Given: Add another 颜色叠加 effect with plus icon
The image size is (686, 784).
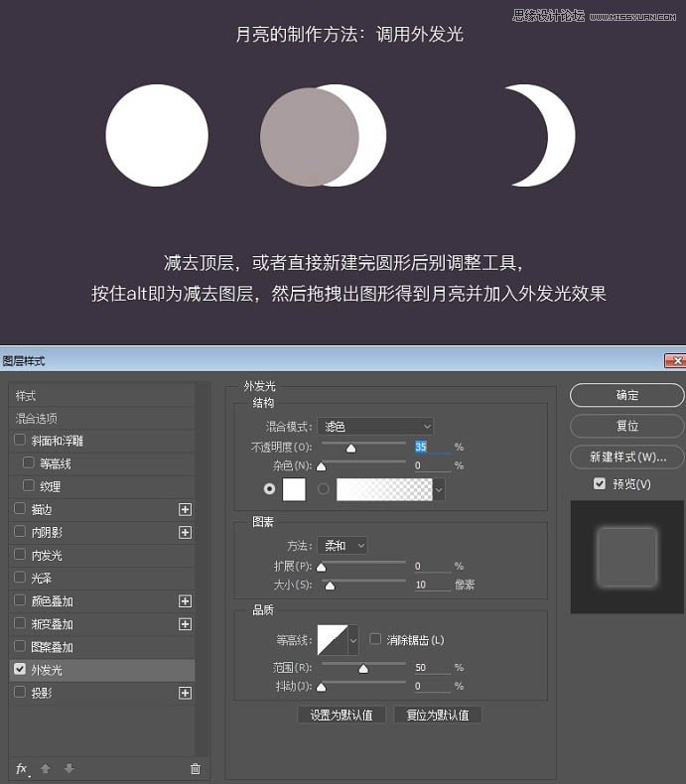Looking at the screenshot, I should pyautogui.click(x=185, y=601).
